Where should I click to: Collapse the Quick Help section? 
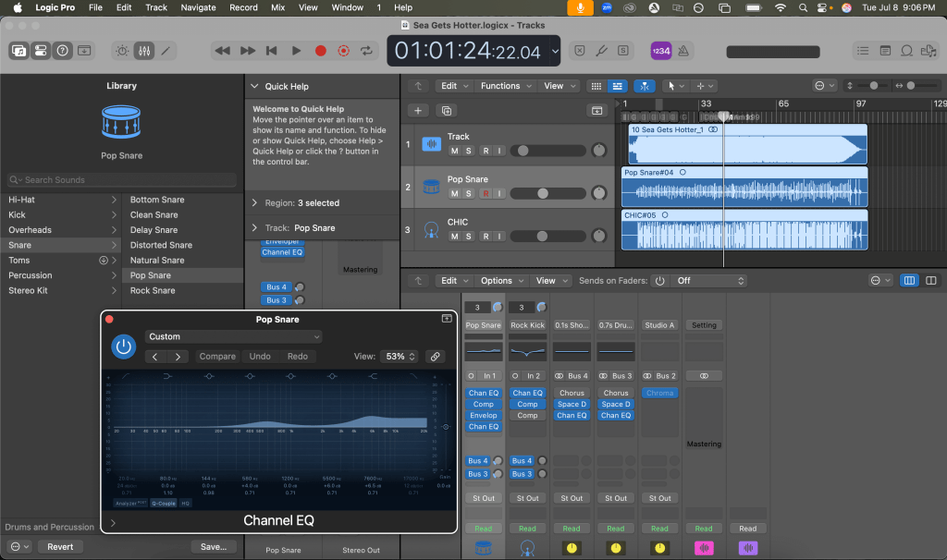pos(255,86)
